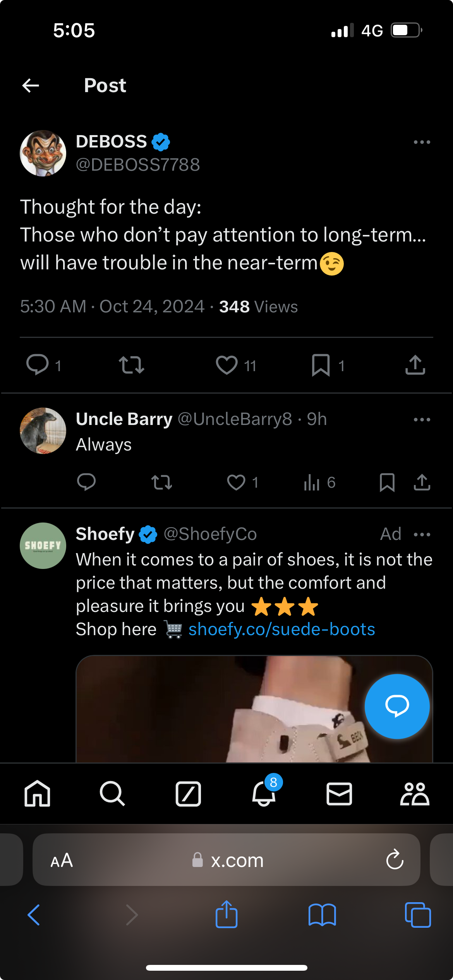Viewport: 453px width, 980px height.
Task: Like Uncle Barry's reply
Action: point(236,482)
